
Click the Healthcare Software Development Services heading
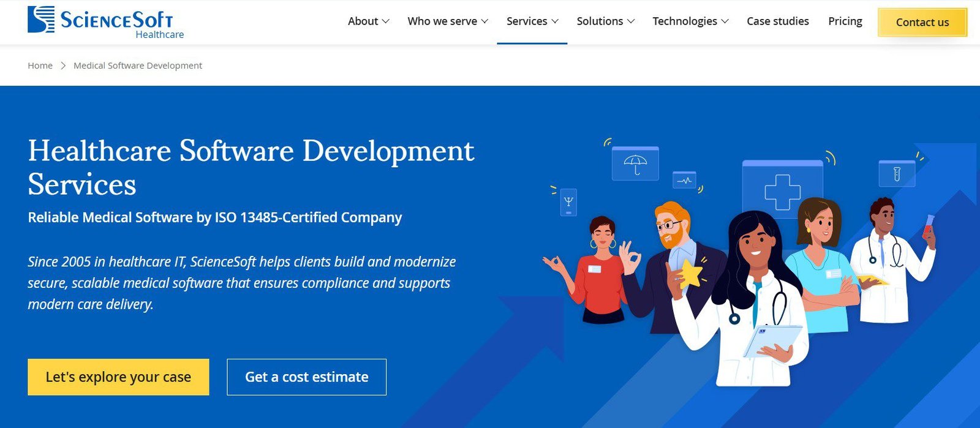251,167
